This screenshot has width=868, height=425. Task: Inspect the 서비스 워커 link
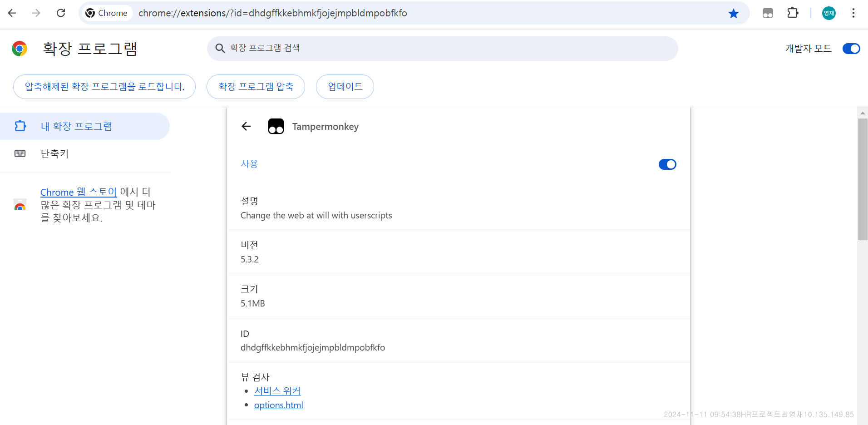point(277,391)
